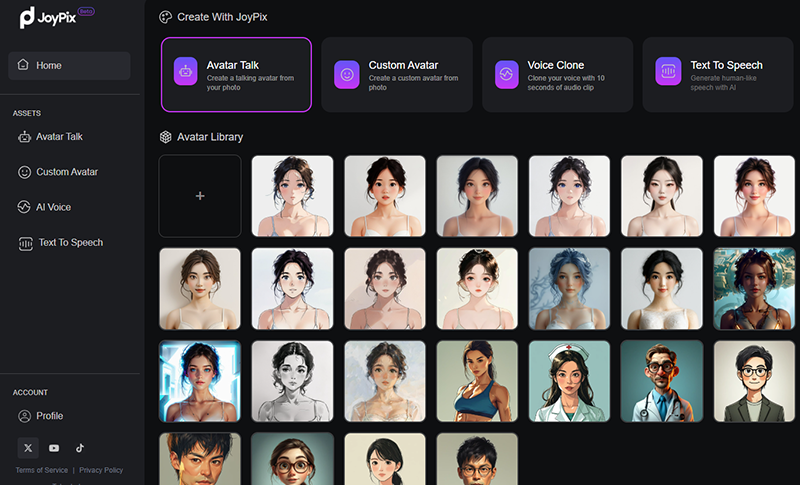Open AI Voice in the sidebar
Screen dimensions: 800x485
(53, 207)
